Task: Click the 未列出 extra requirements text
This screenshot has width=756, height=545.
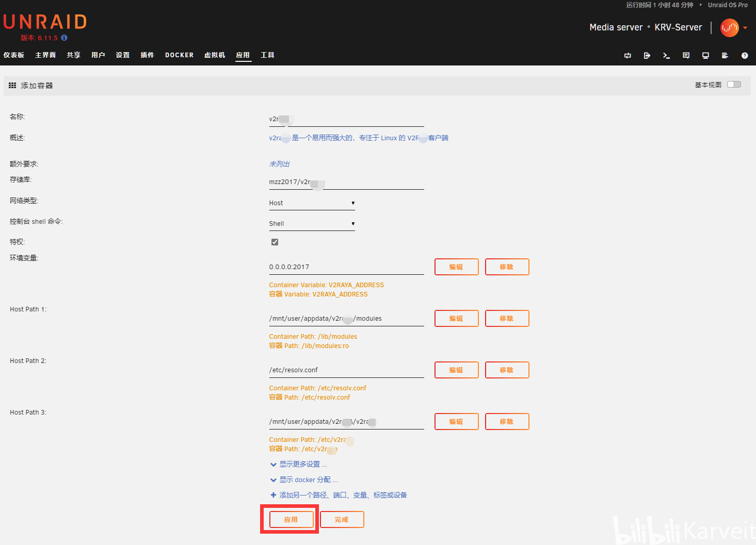Action: pyautogui.click(x=279, y=164)
